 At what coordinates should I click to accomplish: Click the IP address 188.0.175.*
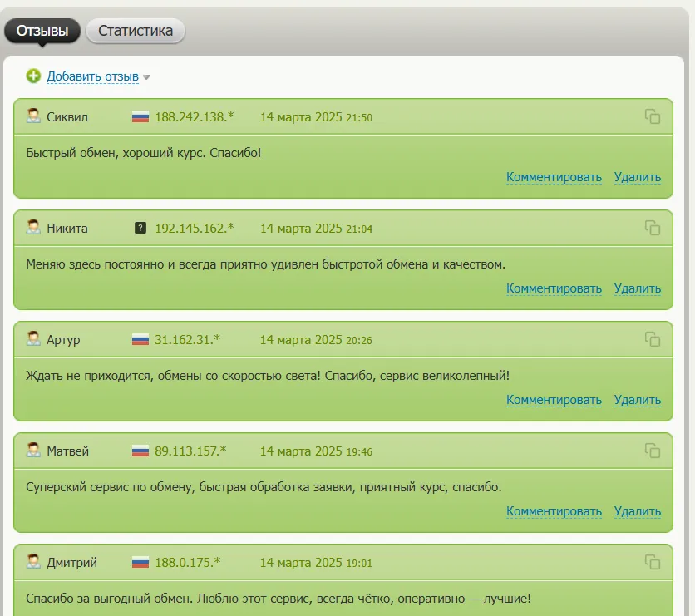(188, 562)
